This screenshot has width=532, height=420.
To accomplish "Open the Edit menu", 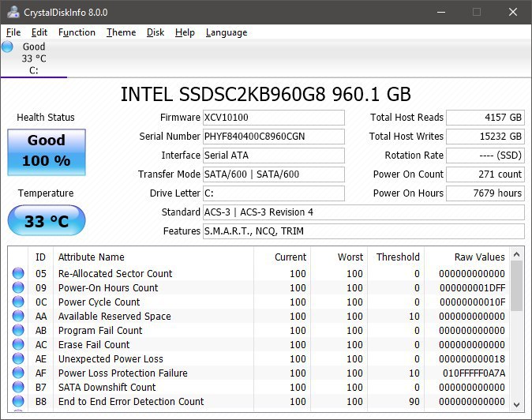I will [x=39, y=32].
